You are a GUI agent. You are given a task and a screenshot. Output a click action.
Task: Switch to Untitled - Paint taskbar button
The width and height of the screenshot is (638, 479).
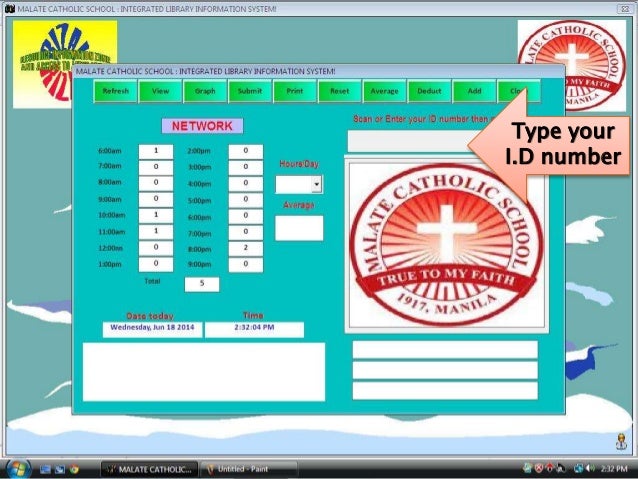point(249,469)
